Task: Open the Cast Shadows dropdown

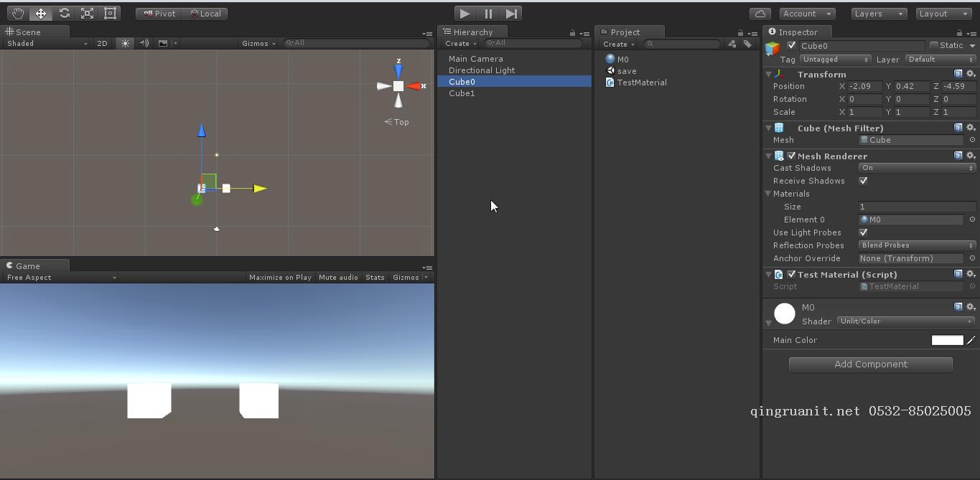Action: coord(917,168)
